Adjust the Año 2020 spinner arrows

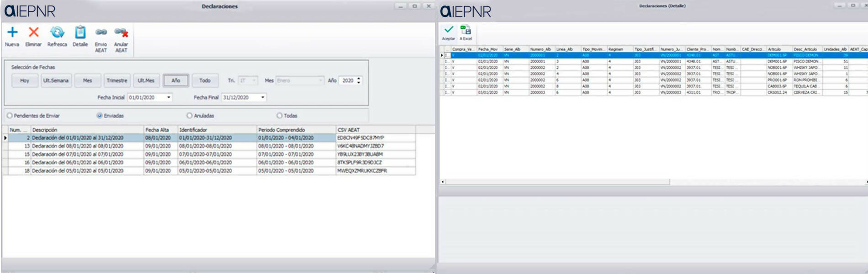click(359, 80)
